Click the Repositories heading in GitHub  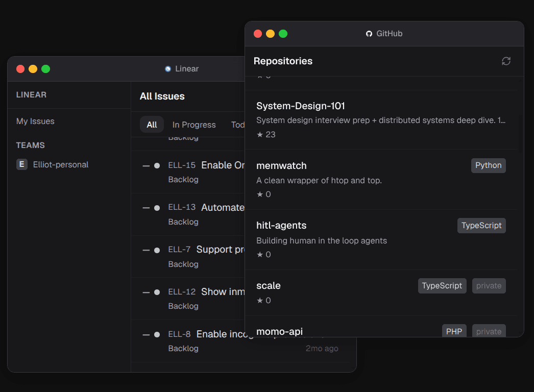pos(283,61)
